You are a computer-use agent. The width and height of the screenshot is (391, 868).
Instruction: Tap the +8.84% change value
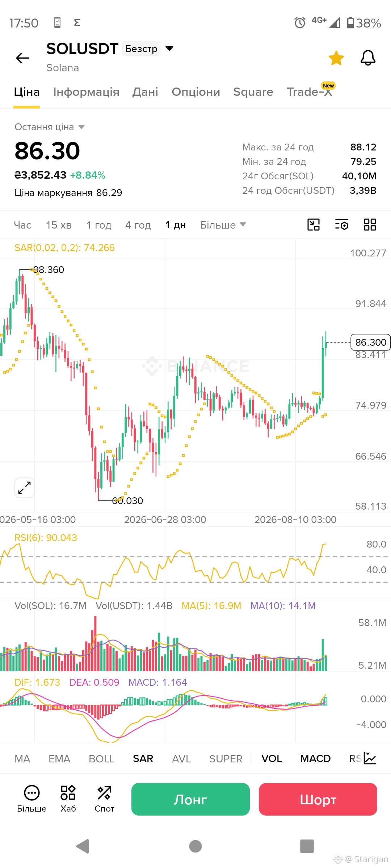coord(88,175)
